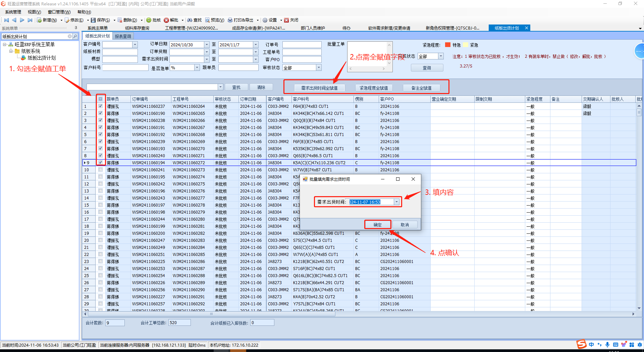
Task: Uncheck the row with order WSM2411060190
Action: [x=100, y=113]
